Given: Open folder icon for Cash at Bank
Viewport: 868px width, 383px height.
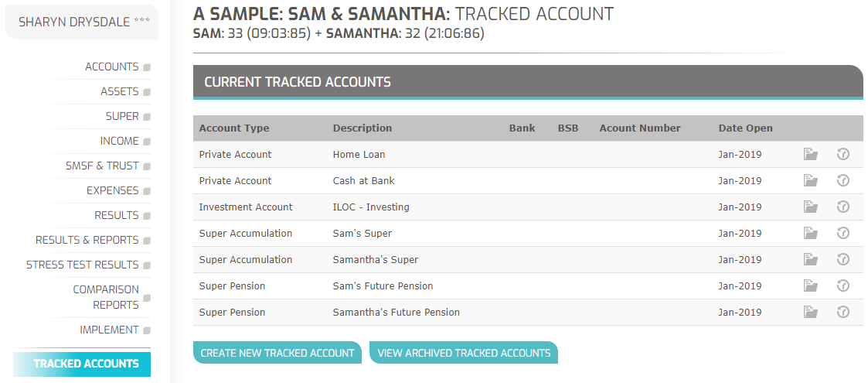Looking at the screenshot, I should [x=811, y=181].
